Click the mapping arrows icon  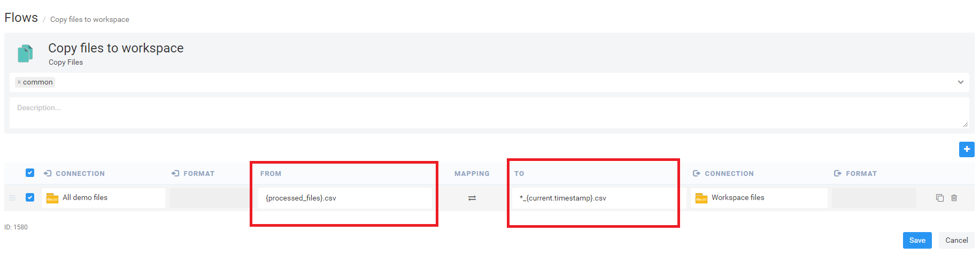pyautogui.click(x=472, y=198)
